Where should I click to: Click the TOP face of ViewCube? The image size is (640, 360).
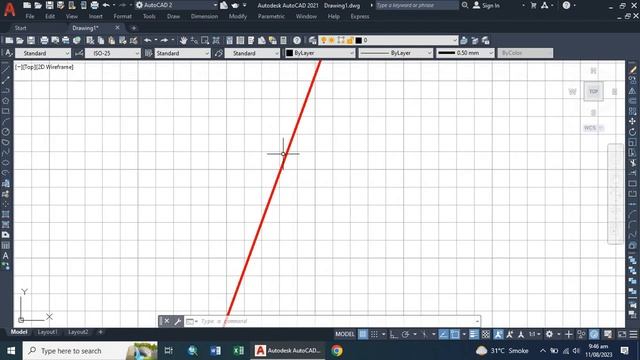593,91
